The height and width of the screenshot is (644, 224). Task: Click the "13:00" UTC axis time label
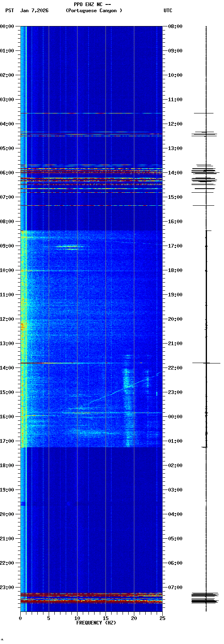(x=175, y=148)
